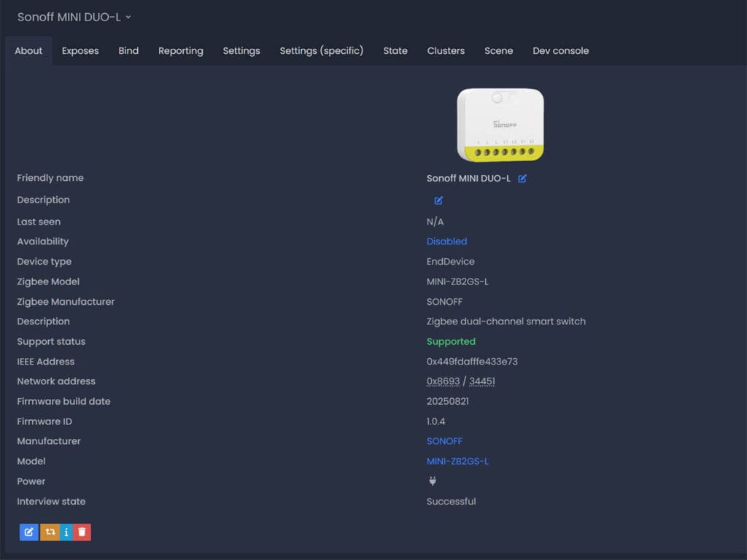Click the blue info interview button
This screenshot has width=747, height=560.
(x=66, y=532)
